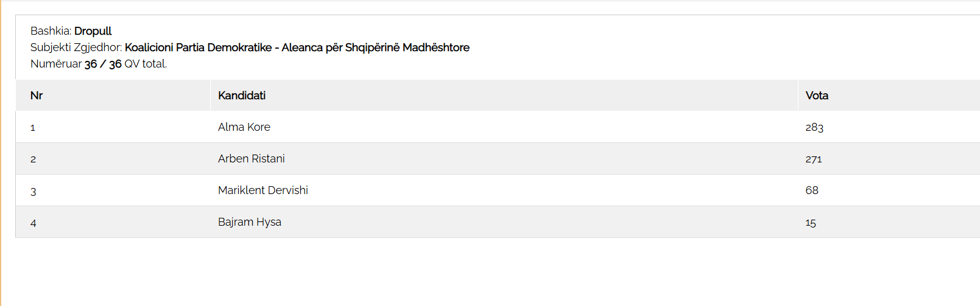Click the counted total 36 / 36

click(103, 64)
